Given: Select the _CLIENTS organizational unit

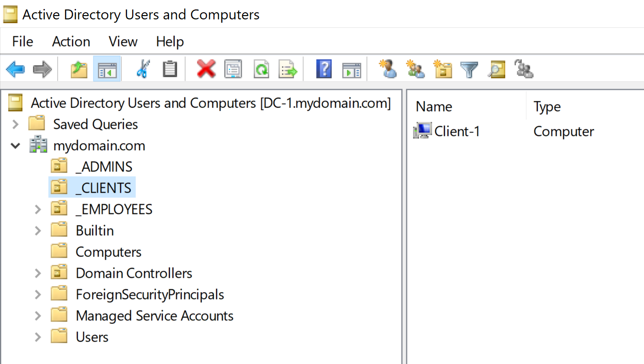Looking at the screenshot, I should click(x=103, y=188).
